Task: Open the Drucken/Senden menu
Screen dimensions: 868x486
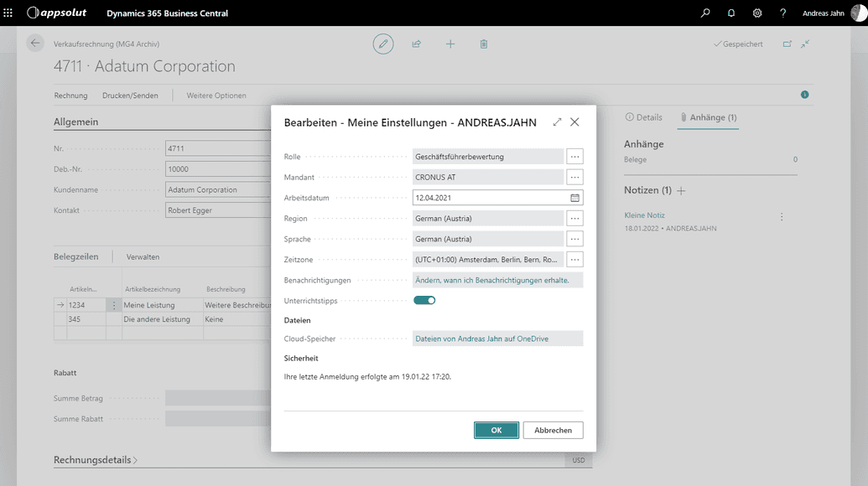Action: [130, 96]
